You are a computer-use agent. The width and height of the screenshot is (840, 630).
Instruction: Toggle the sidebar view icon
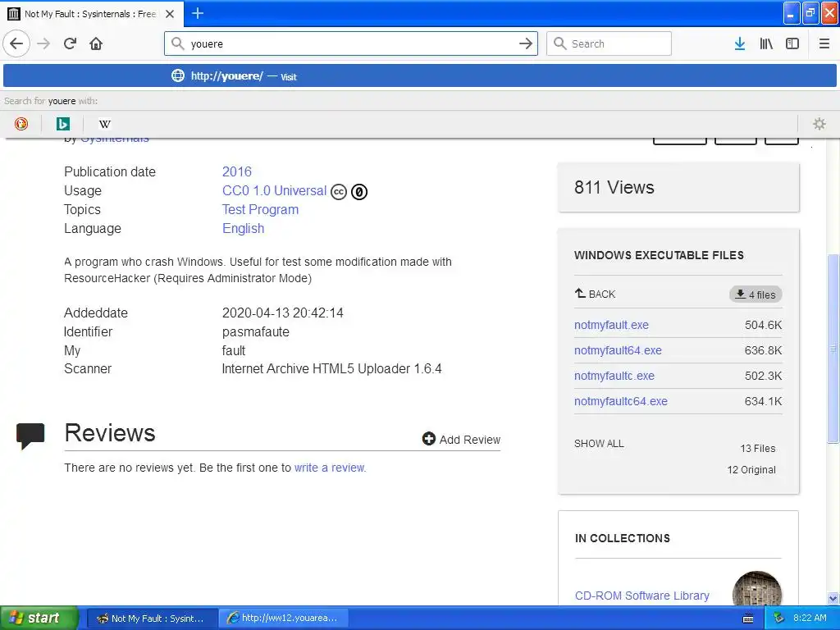[792, 43]
